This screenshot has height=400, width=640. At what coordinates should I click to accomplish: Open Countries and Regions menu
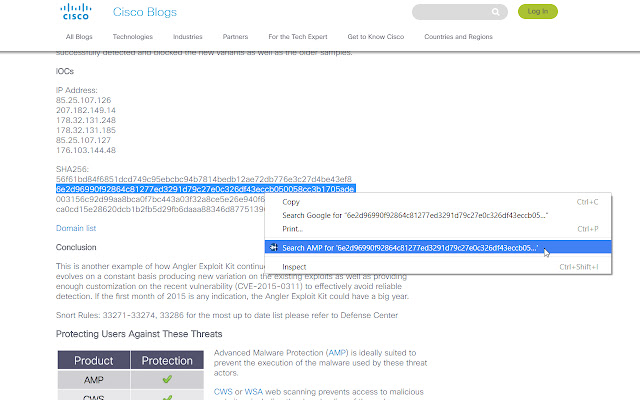[458, 37]
